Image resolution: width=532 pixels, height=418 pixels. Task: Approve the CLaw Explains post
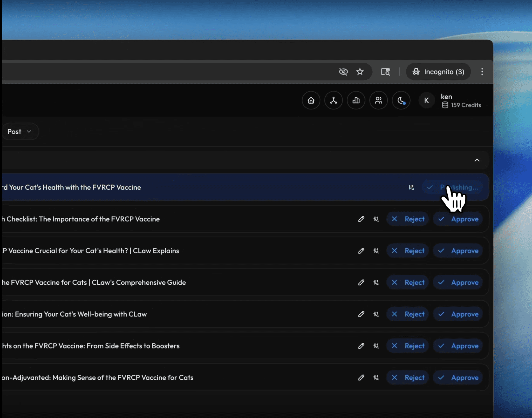click(x=458, y=251)
